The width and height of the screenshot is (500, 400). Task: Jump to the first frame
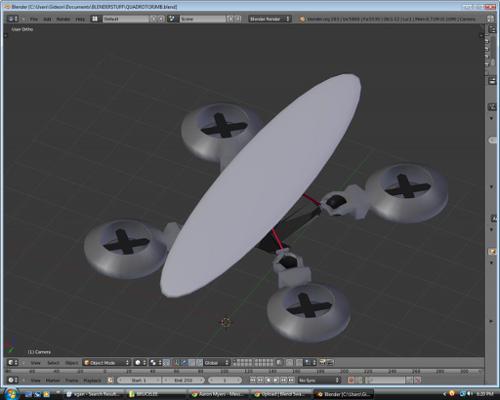tap(253, 380)
